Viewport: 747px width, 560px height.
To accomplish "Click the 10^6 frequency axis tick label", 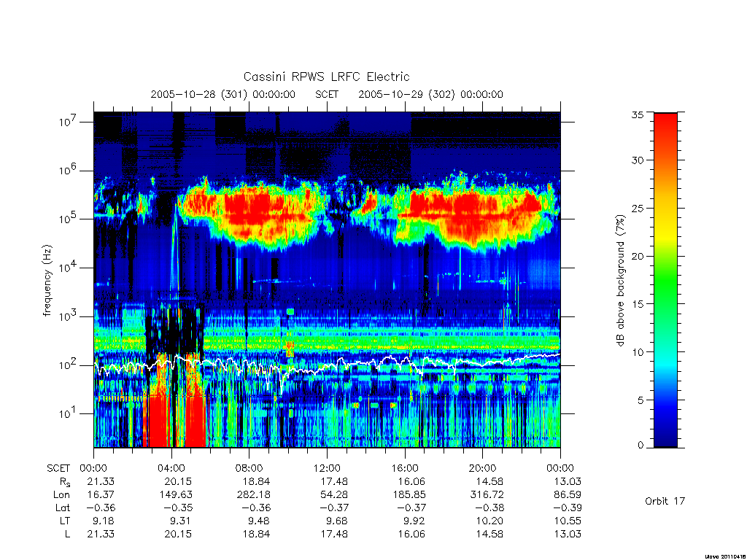I will click(69, 171).
